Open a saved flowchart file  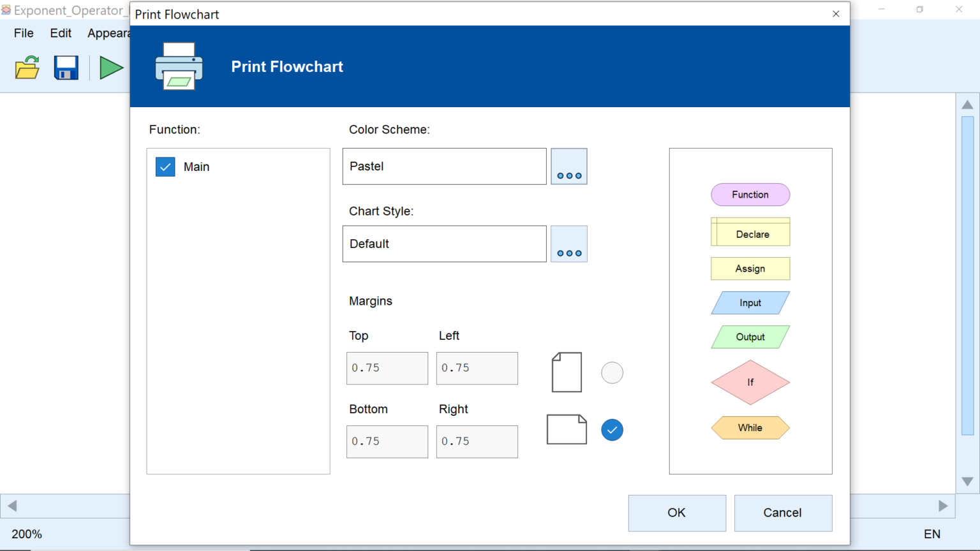pyautogui.click(x=27, y=68)
